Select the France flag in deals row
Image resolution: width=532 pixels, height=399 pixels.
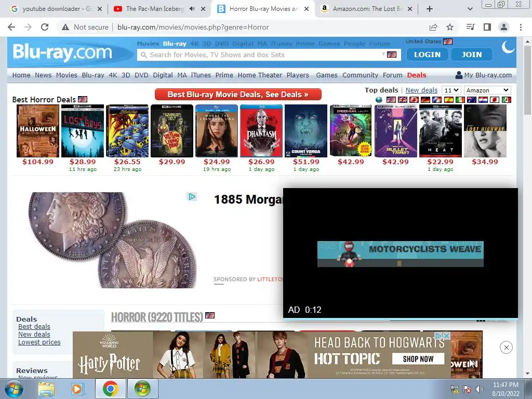click(437, 100)
